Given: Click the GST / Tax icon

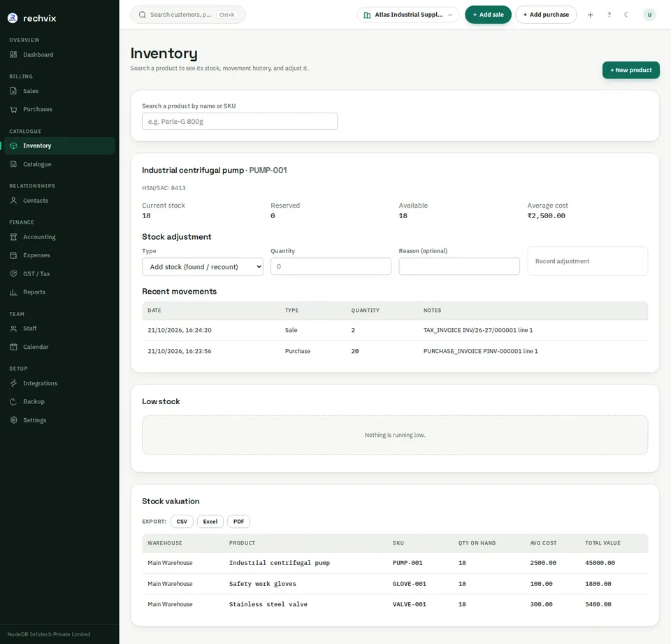Looking at the screenshot, I should pyautogui.click(x=14, y=273).
